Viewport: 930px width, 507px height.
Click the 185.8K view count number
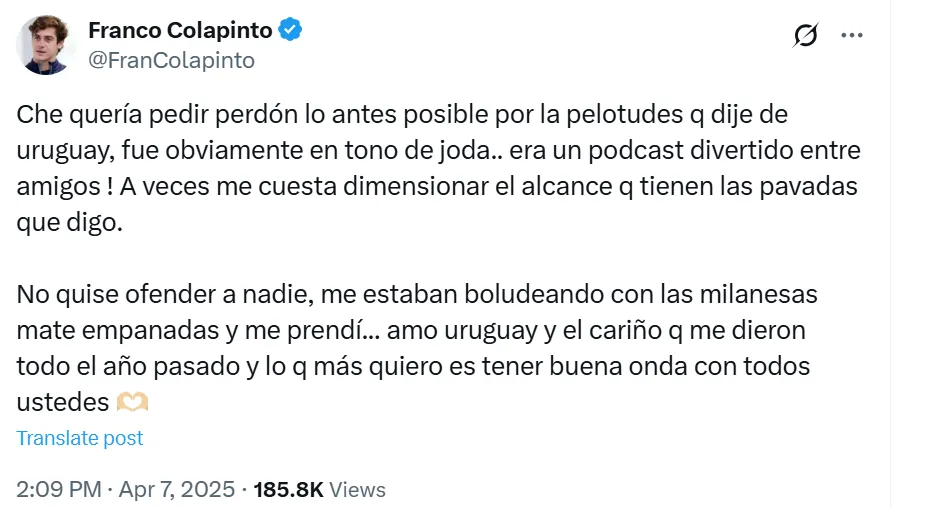288,489
